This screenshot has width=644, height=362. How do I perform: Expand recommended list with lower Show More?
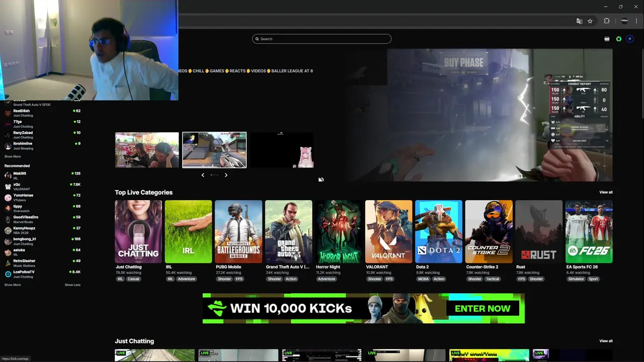(x=13, y=285)
